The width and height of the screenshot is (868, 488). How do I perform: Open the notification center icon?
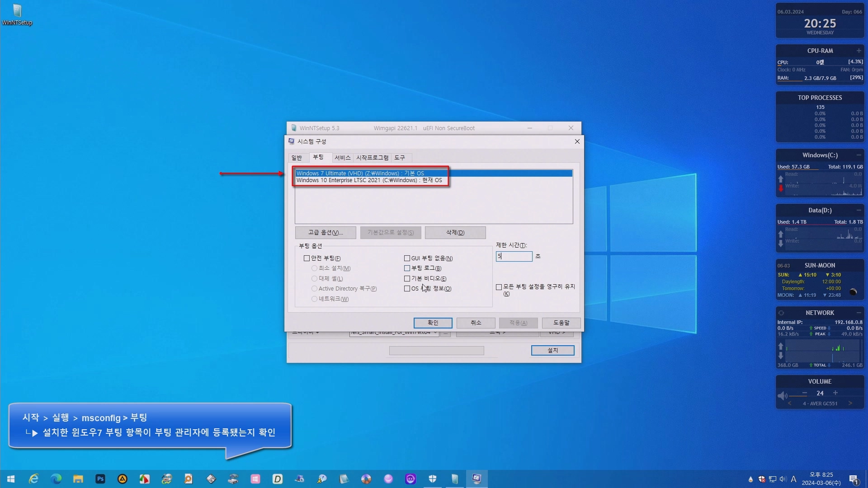pos(854,479)
